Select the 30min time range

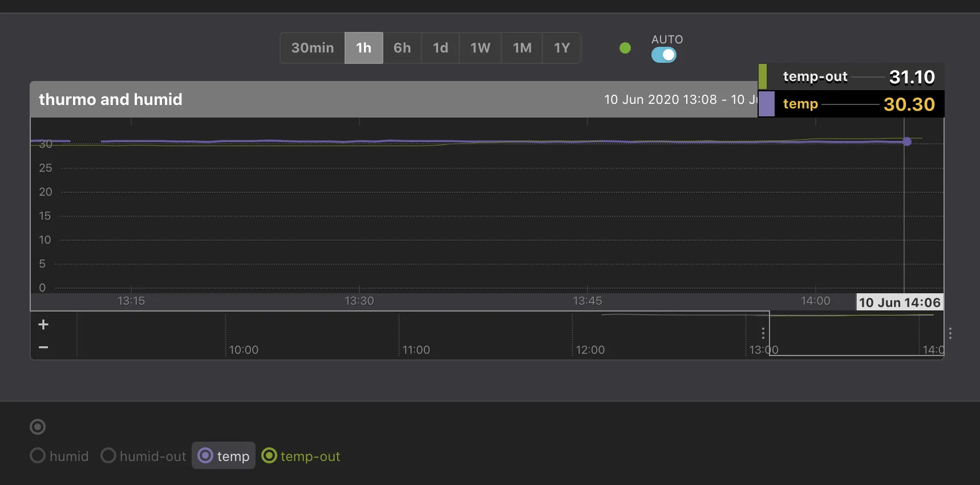click(313, 48)
